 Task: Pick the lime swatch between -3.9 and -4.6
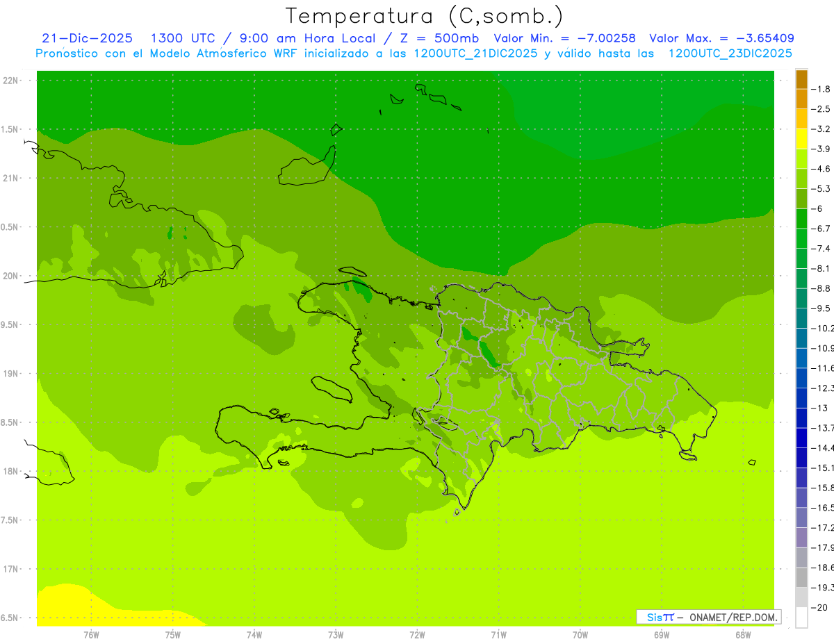[x=801, y=158]
